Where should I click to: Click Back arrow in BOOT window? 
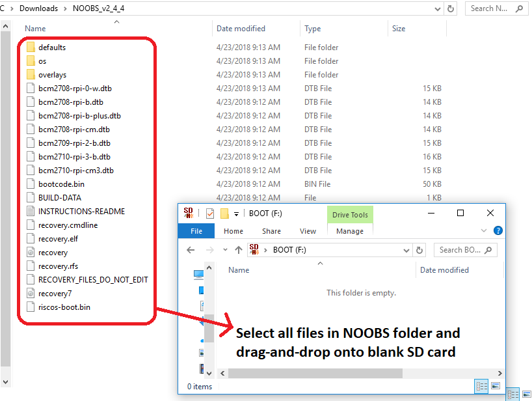tap(191, 250)
